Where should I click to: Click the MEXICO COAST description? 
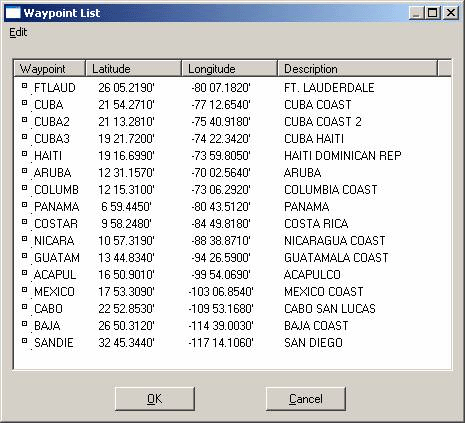[324, 292]
